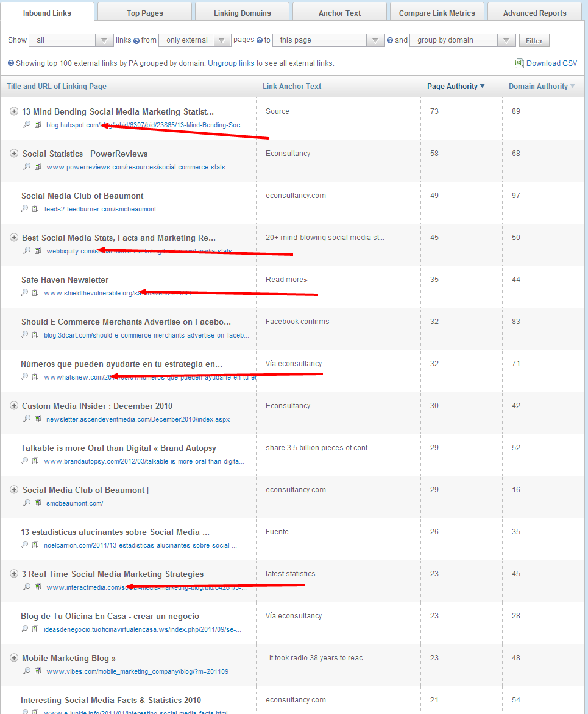This screenshot has height=714, width=588.
Task: Open the 'this page' target dropdown
Action: click(328, 40)
